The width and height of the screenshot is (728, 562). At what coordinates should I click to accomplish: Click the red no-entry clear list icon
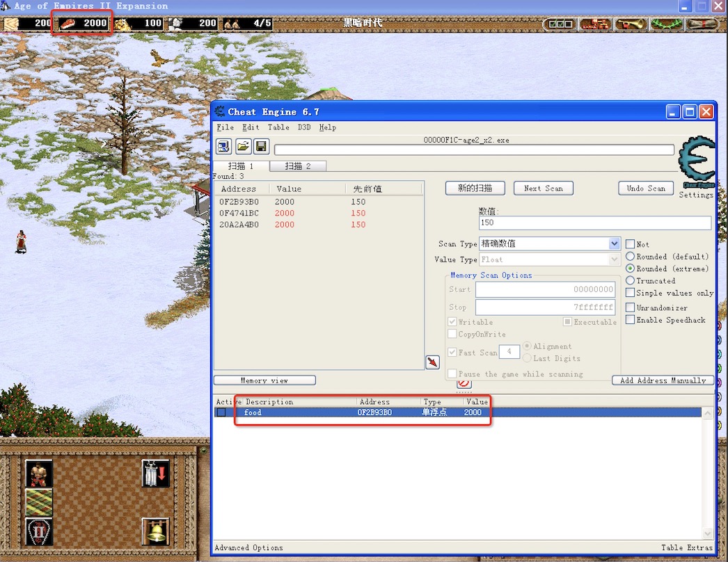pyautogui.click(x=464, y=383)
